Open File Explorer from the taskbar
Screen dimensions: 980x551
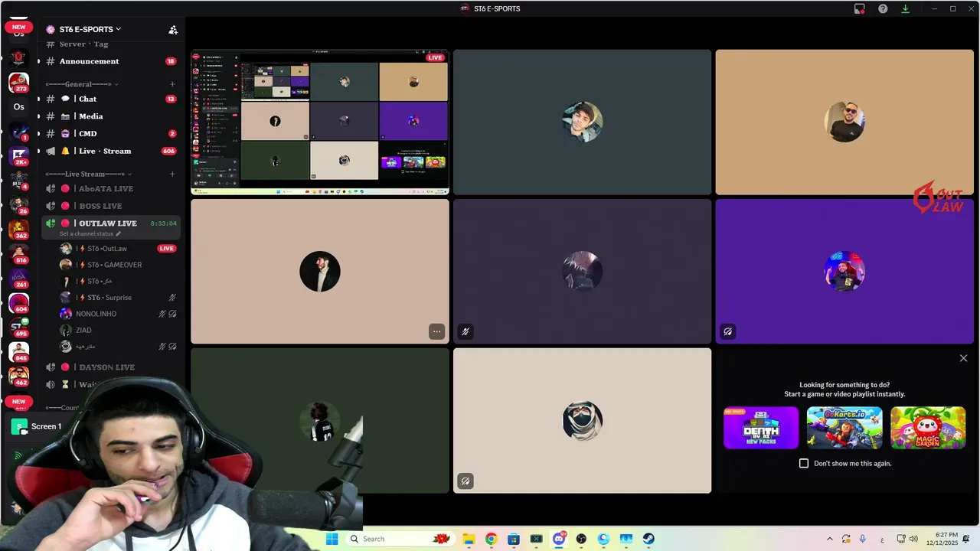click(469, 539)
